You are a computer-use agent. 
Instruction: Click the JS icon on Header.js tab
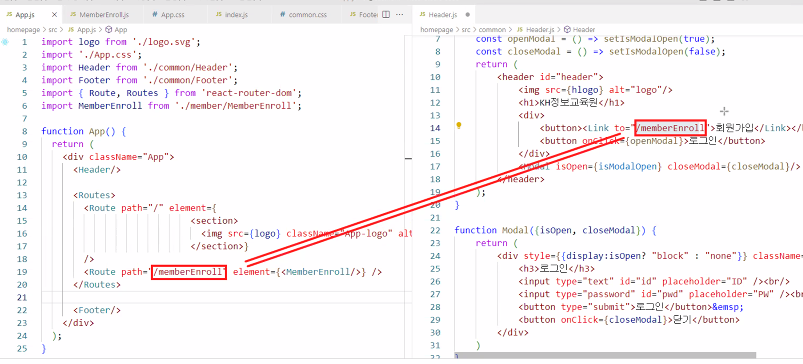tap(422, 14)
